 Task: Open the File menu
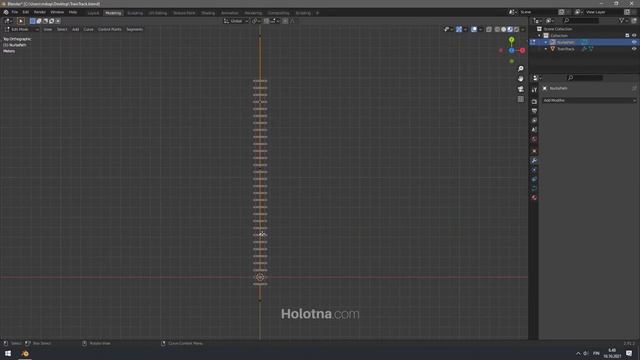15,12
